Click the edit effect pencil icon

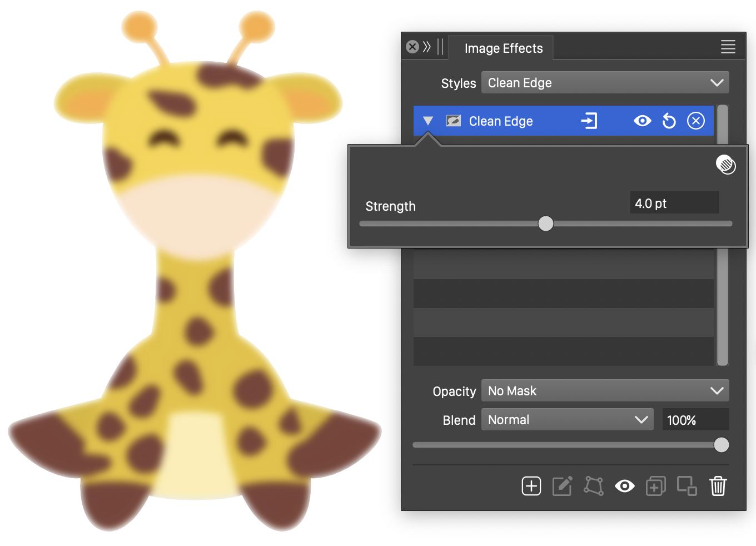[562, 486]
